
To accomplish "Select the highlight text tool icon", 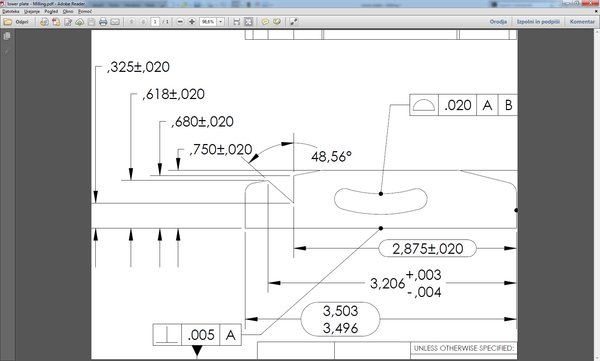I will tap(277, 22).
